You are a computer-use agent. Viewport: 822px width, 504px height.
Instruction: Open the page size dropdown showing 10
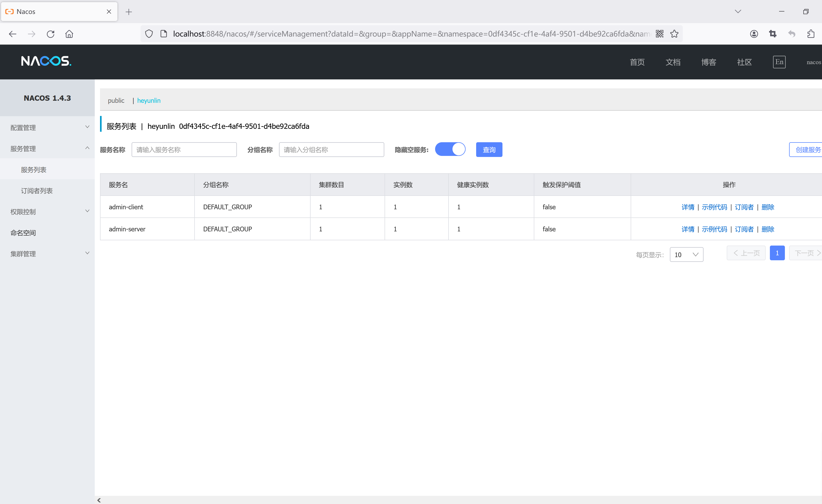tap(686, 254)
